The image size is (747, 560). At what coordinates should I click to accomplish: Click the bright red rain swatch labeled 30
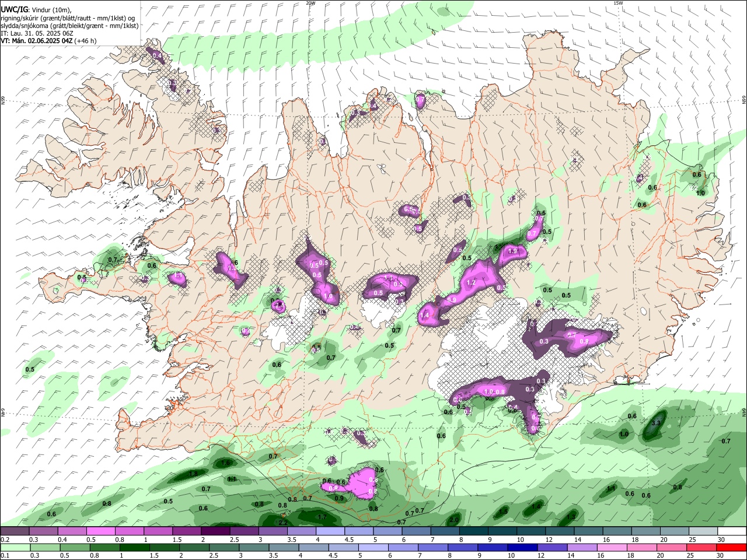point(732,547)
